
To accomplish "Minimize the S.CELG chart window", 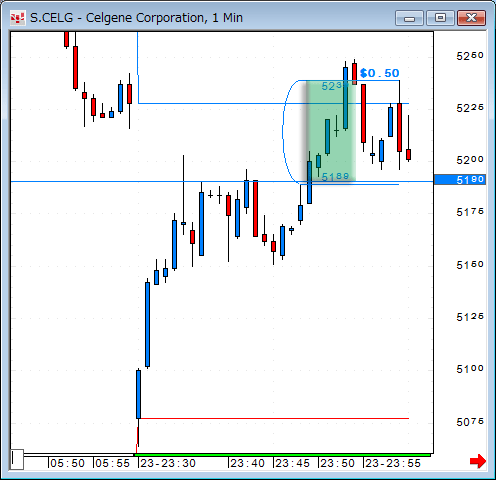I will click(x=409, y=18).
